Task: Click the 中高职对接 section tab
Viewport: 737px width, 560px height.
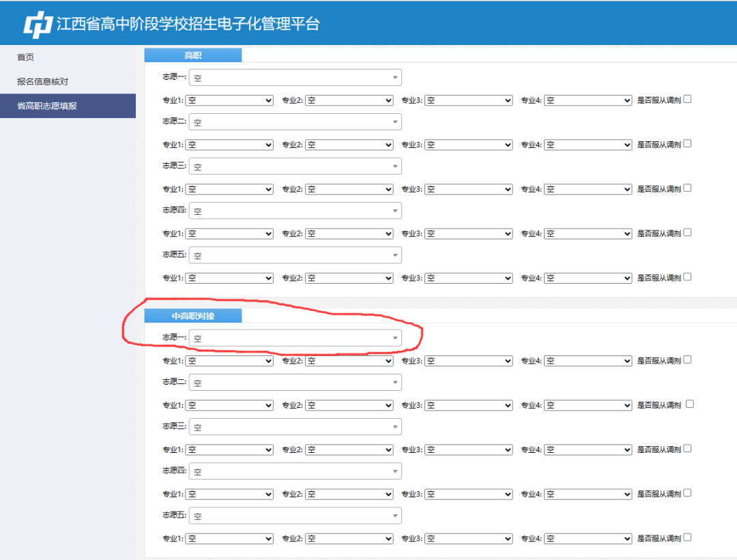Action: (x=193, y=316)
